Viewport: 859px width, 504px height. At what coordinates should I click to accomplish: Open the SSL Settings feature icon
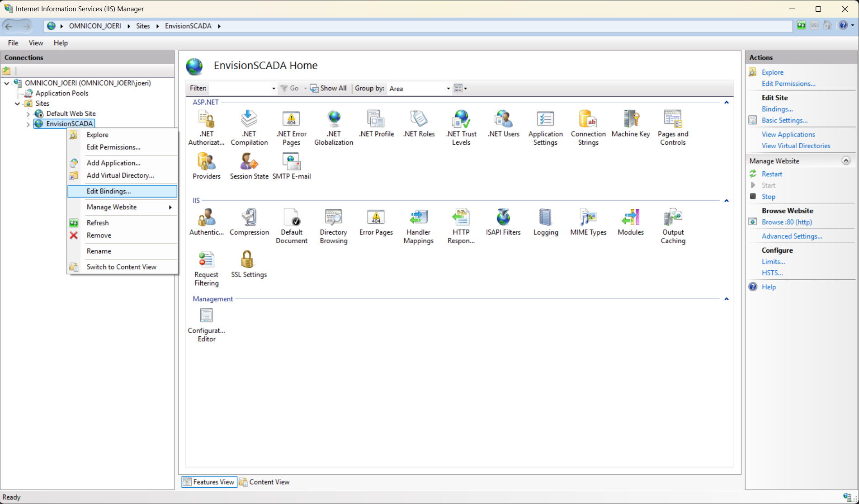pyautogui.click(x=248, y=264)
